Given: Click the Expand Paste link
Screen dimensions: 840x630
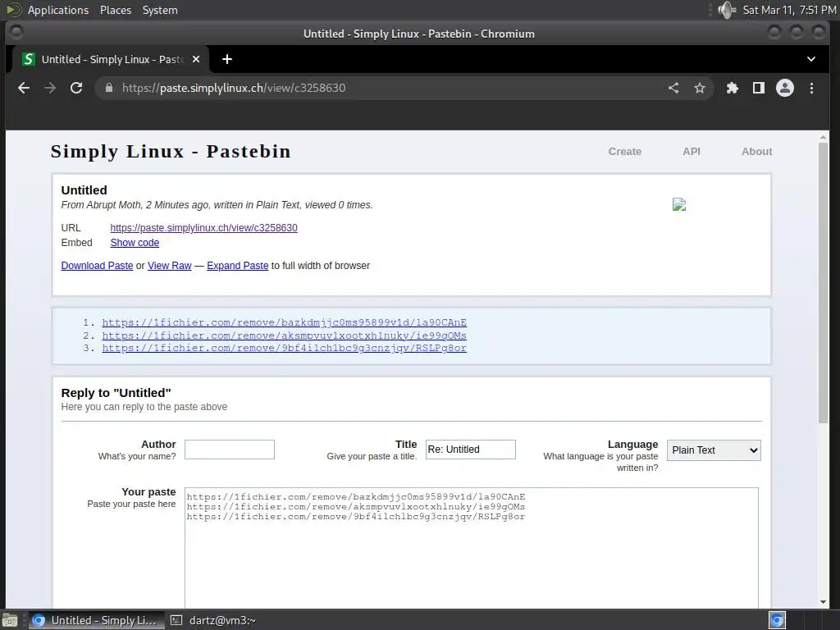Looking at the screenshot, I should pyautogui.click(x=237, y=266).
